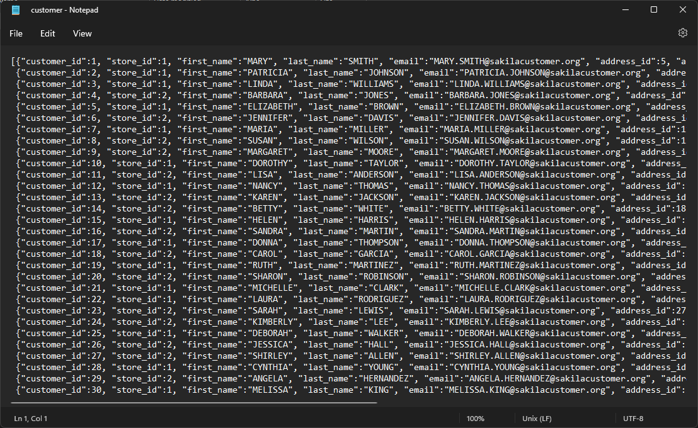Open the View menu

pyautogui.click(x=82, y=33)
